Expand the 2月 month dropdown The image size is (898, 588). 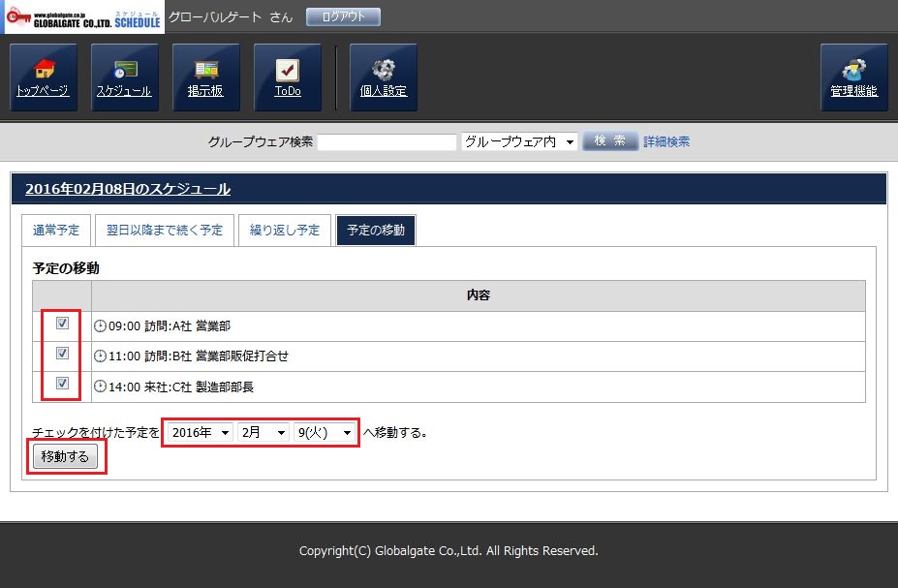point(263,432)
